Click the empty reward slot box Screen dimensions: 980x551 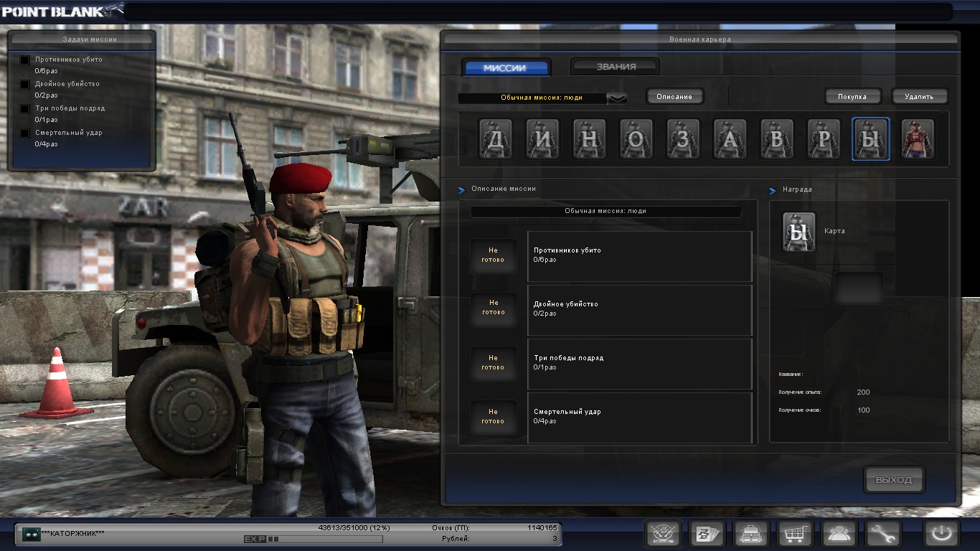point(859,288)
